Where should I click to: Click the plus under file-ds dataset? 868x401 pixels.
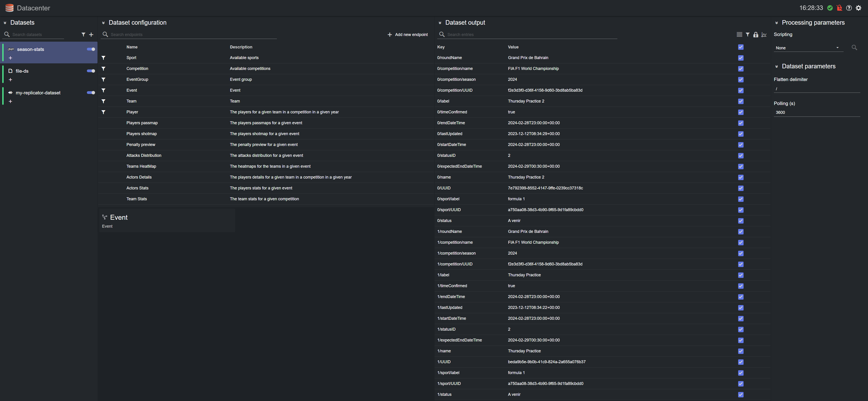[10, 79]
